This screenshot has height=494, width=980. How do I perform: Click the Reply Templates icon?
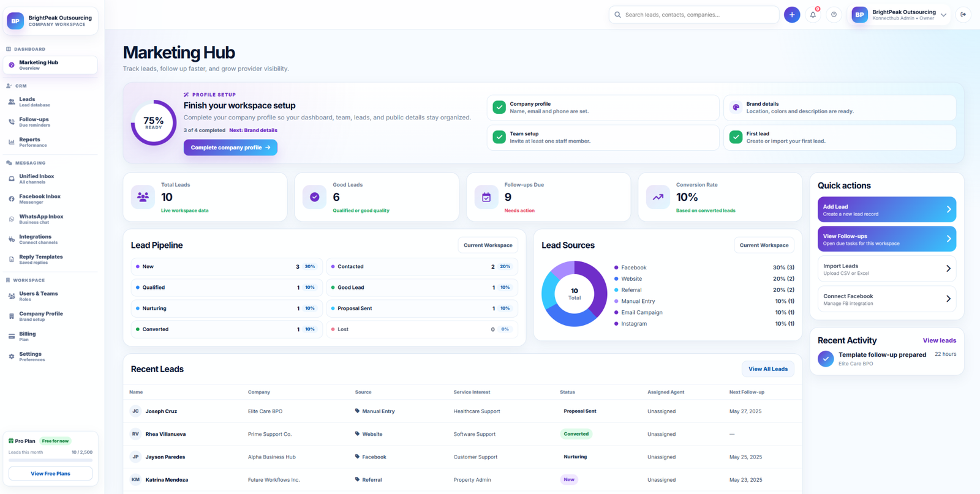click(x=11, y=260)
